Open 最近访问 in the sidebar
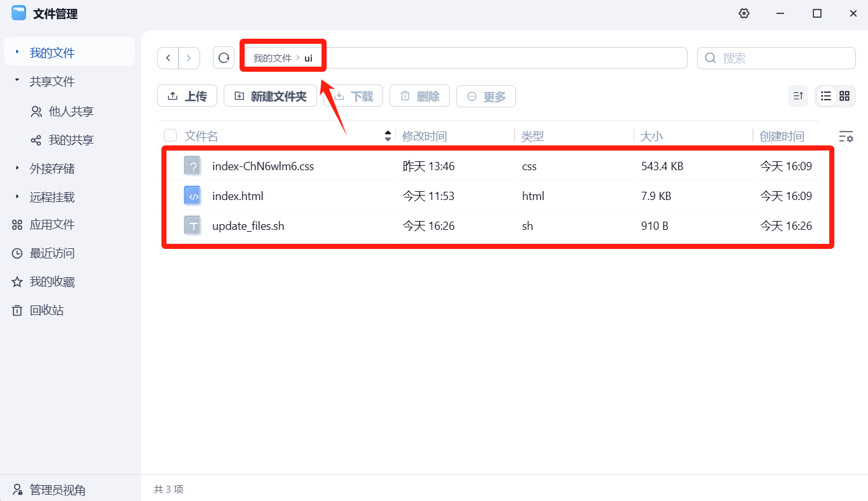This screenshot has height=501, width=868. (x=51, y=253)
